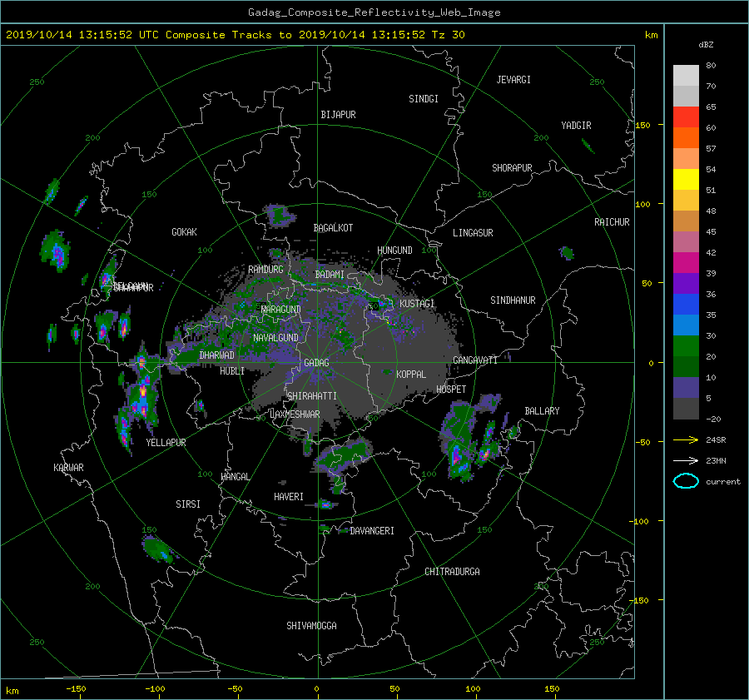This screenshot has height=700, width=749.
Task: Click the BALLARY town label
Action: point(542,411)
